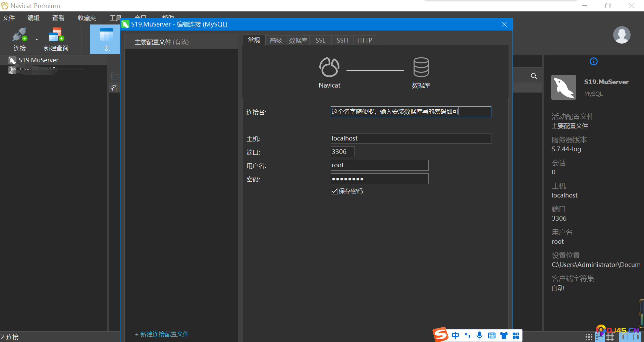Click the info icon in the right panel
644x342 pixels.
[593, 61]
